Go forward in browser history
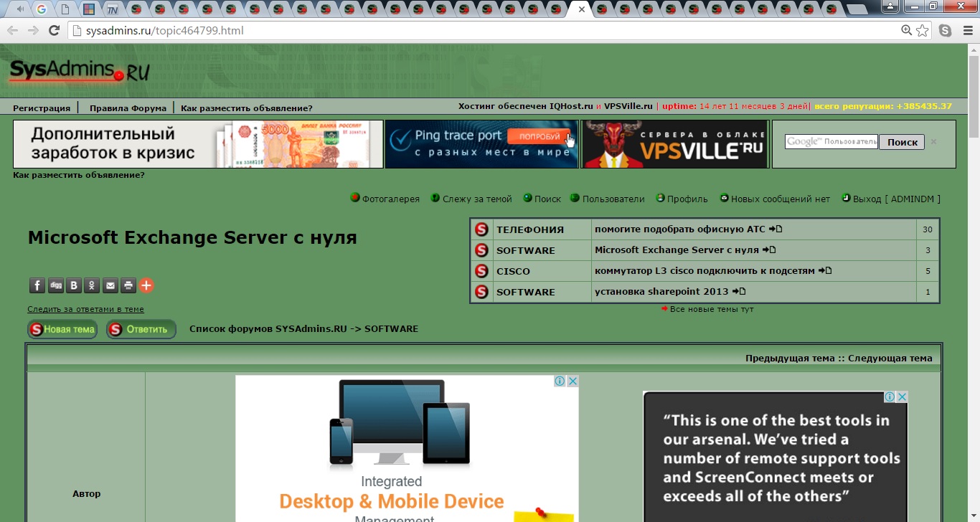This screenshot has width=980, height=522. (33, 30)
